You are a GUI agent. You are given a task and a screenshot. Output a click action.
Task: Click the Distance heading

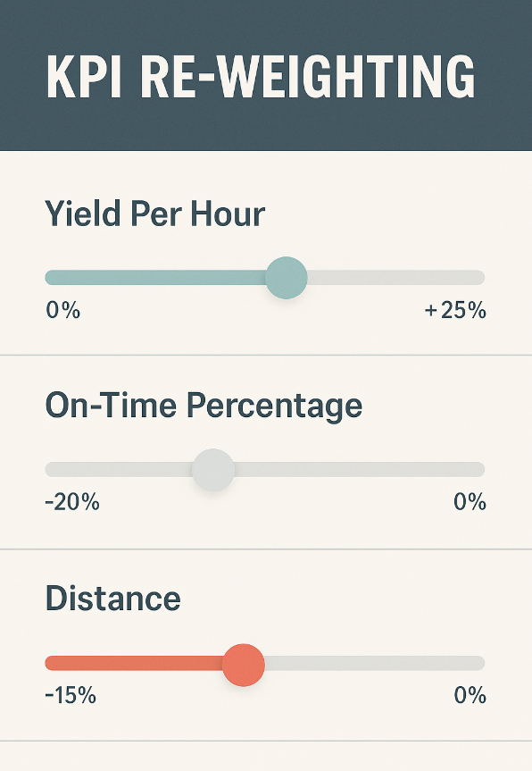point(113,599)
